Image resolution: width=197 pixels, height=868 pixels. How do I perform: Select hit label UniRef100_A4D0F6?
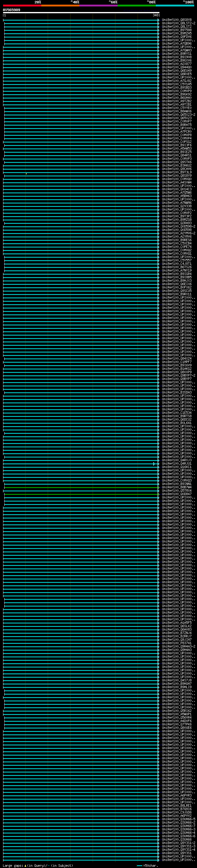[x=177, y=721]
